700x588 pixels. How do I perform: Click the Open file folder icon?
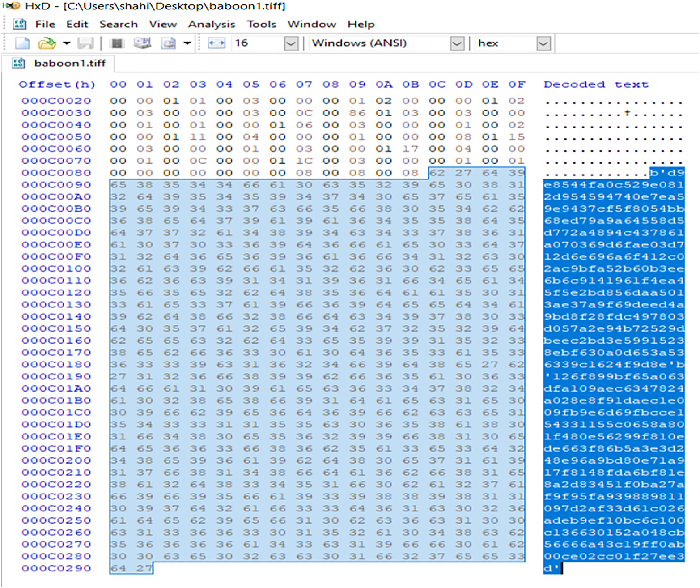point(47,43)
